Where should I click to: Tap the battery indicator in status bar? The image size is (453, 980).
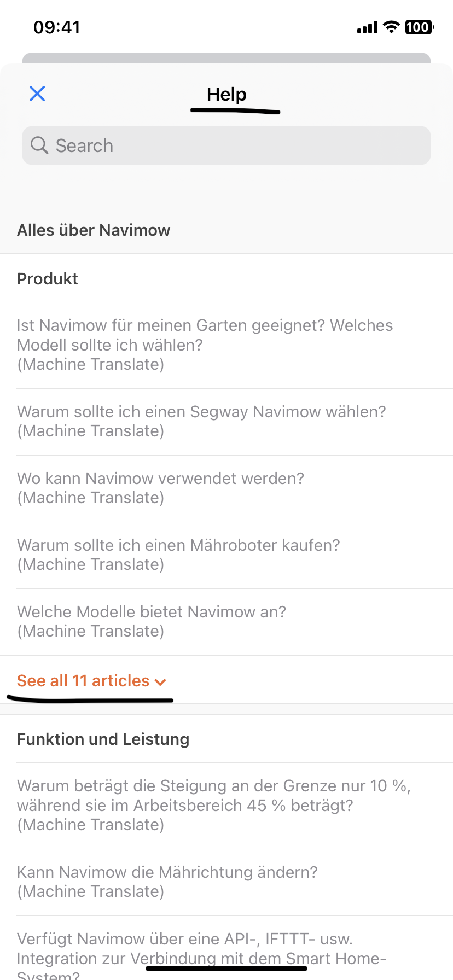(419, 27)
